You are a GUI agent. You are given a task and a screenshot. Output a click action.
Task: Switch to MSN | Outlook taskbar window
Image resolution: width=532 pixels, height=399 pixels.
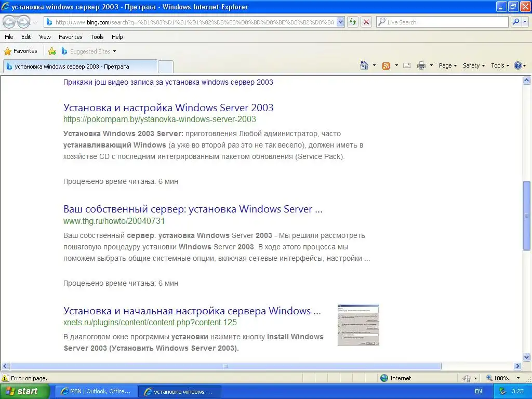(x=96, y=391)
